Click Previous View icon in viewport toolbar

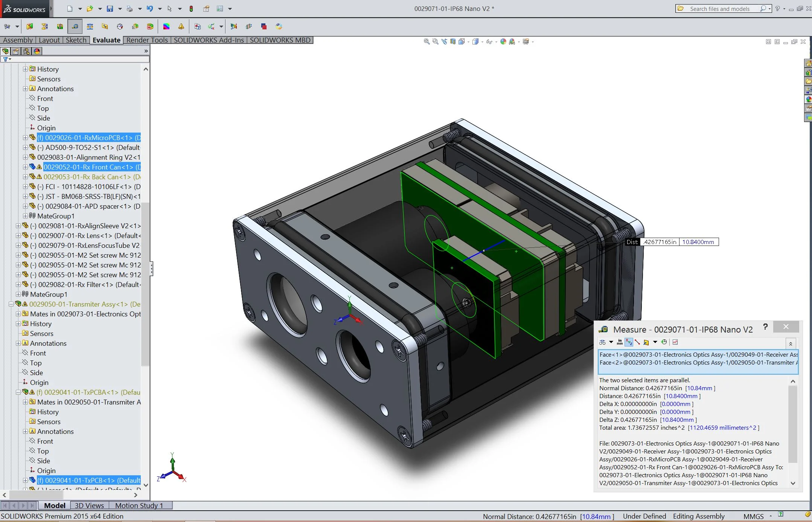point(444,41)
